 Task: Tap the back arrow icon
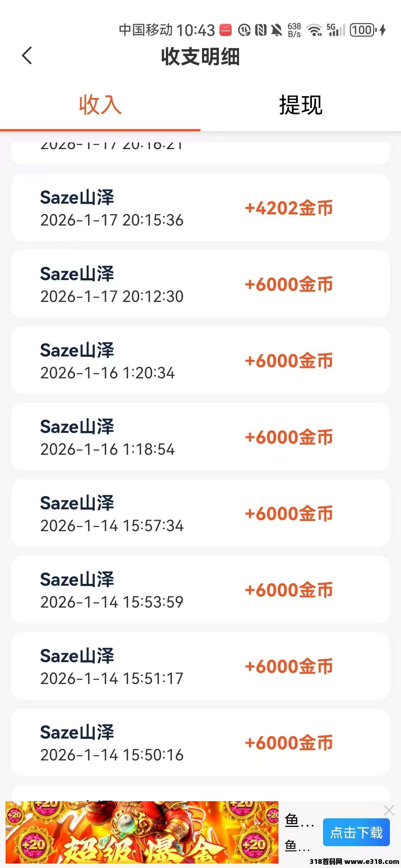27,56
